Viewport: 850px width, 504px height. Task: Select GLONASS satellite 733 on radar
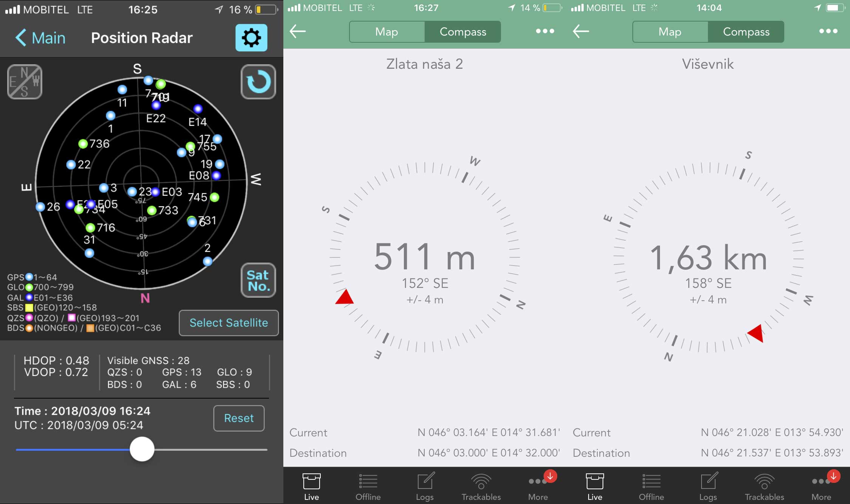click(x=152, y=210)
